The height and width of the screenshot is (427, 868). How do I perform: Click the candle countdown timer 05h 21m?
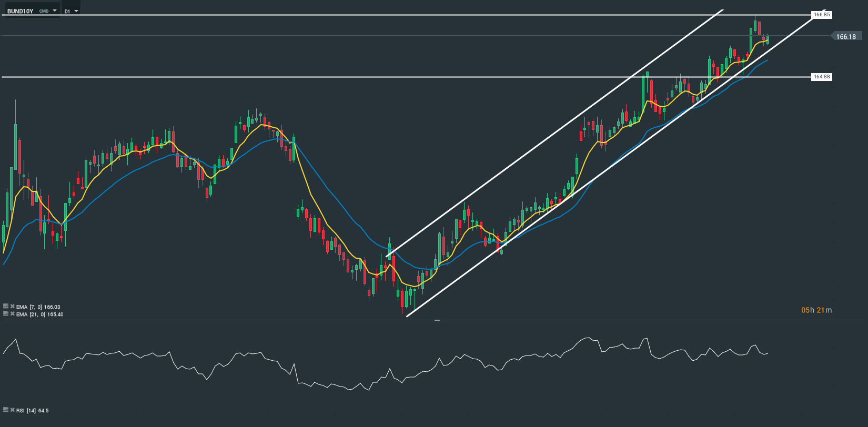816,310
